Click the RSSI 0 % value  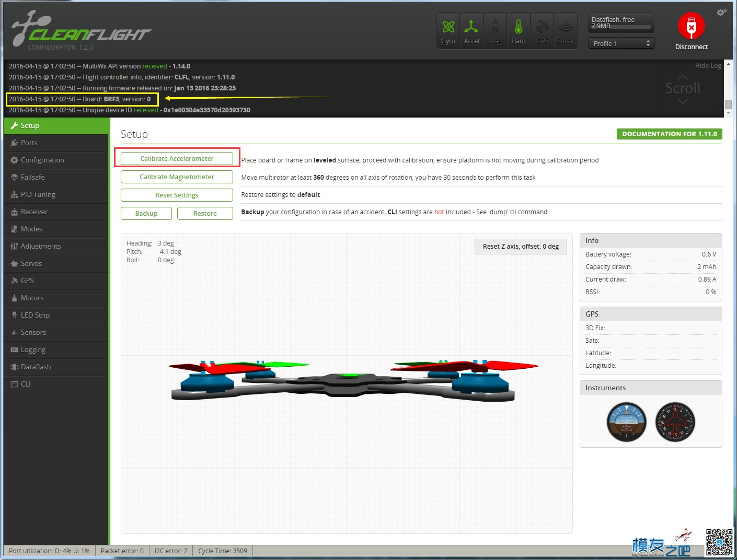coord(711,292)
